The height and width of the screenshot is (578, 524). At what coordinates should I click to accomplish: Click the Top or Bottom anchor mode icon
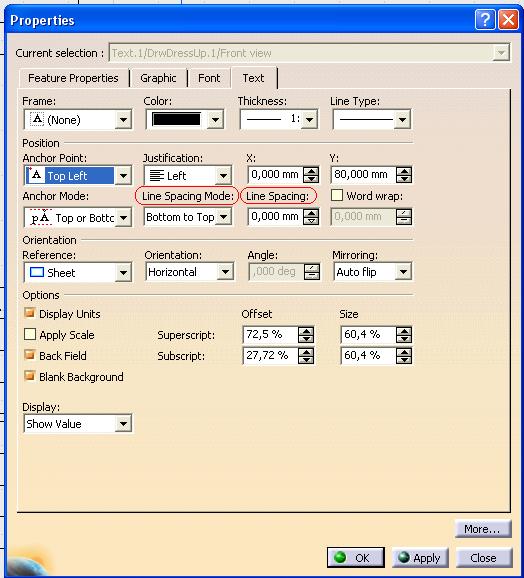coord(41,217)
